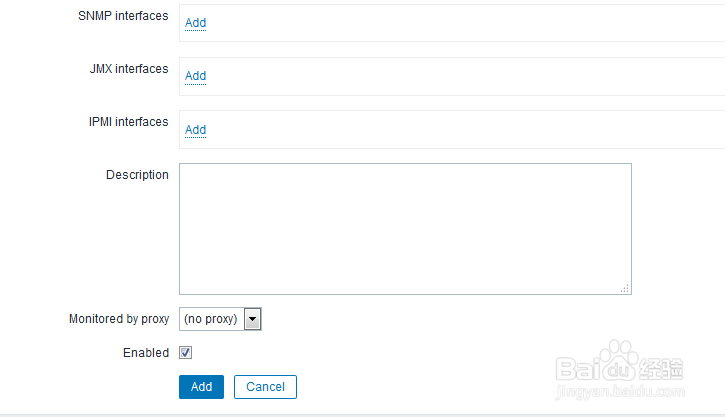Focus the Description text area
This screenshot has height=417, width=725.
[x=405, y=229]
